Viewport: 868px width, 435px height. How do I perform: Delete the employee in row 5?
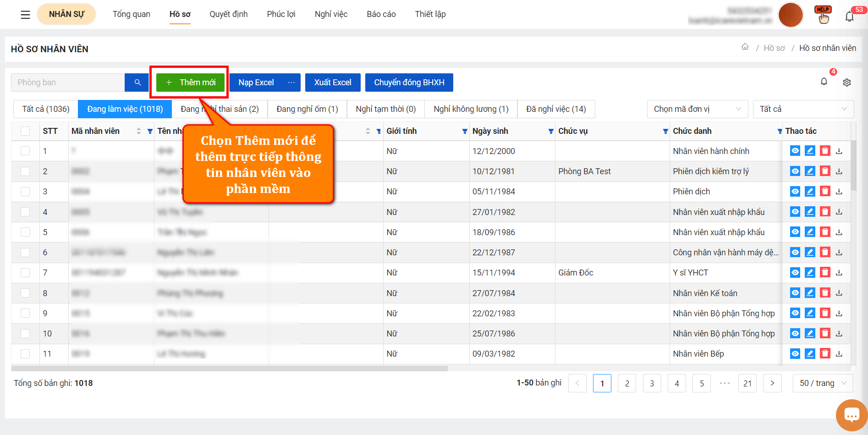825,232
